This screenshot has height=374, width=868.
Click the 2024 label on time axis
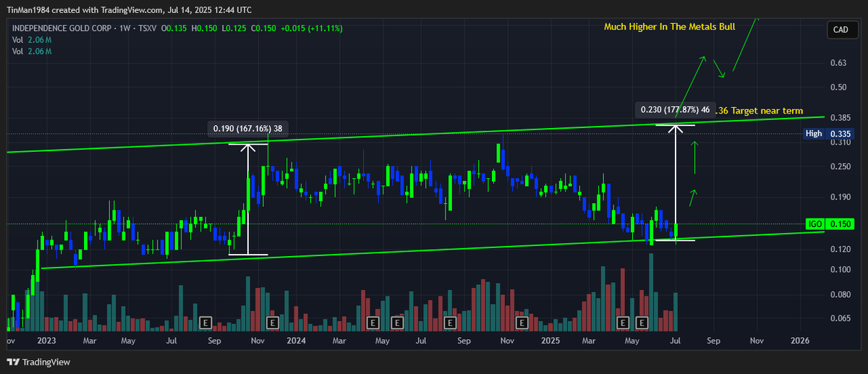[x=295, y=340]
